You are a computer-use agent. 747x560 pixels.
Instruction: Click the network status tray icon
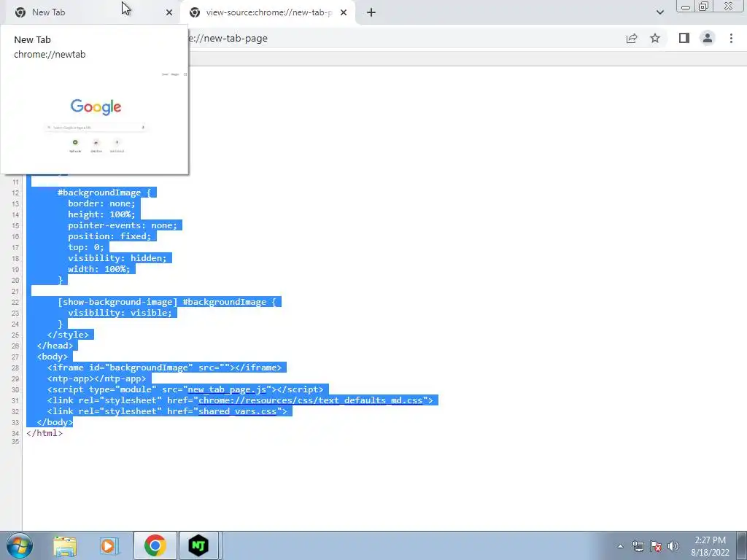tap(638, 546)
